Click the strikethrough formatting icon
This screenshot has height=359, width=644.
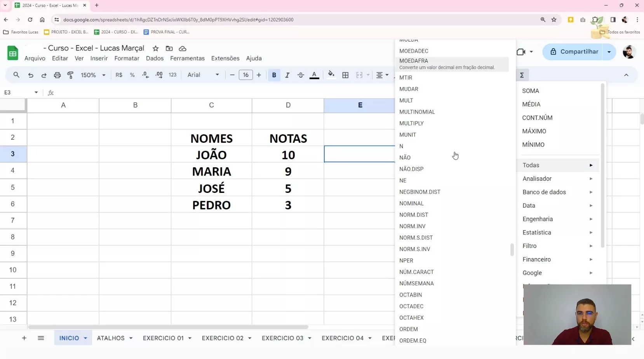tap(301, 75)
